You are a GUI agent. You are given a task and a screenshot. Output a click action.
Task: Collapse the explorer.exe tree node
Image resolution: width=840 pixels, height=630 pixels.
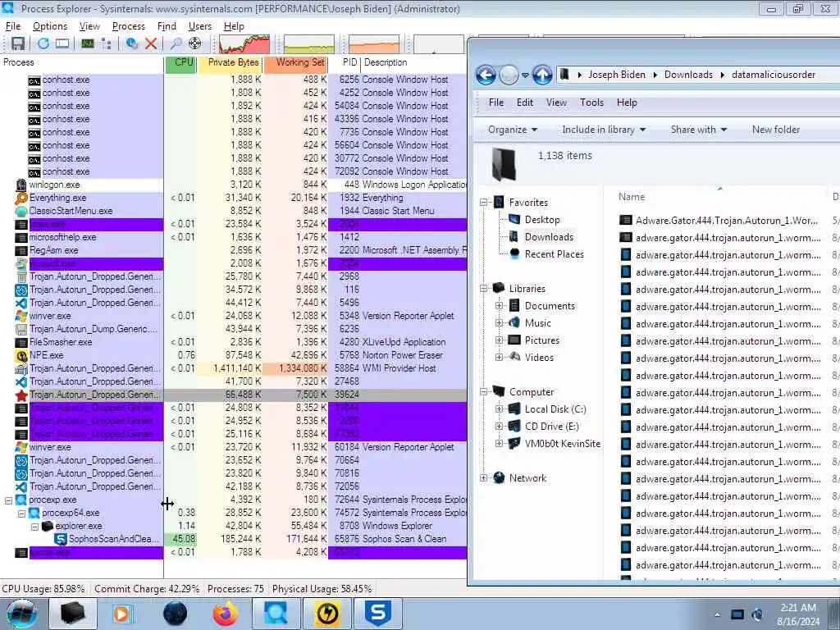(x=34, y=527)
